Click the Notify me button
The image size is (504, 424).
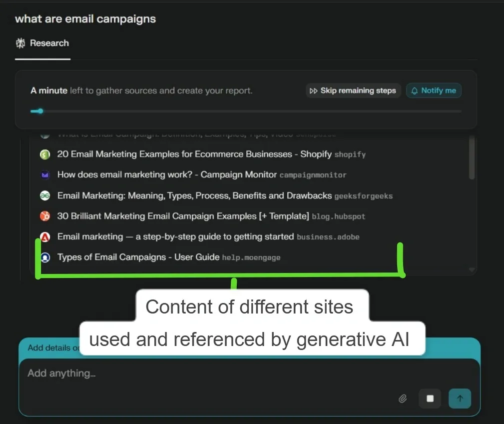[x=434, y=90]
